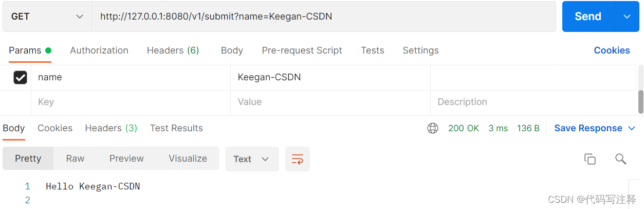This screenshot has height=209, width=644.
Task: Expand the Save Response menu
Action: pyautogui.click(x=595, y=128)
